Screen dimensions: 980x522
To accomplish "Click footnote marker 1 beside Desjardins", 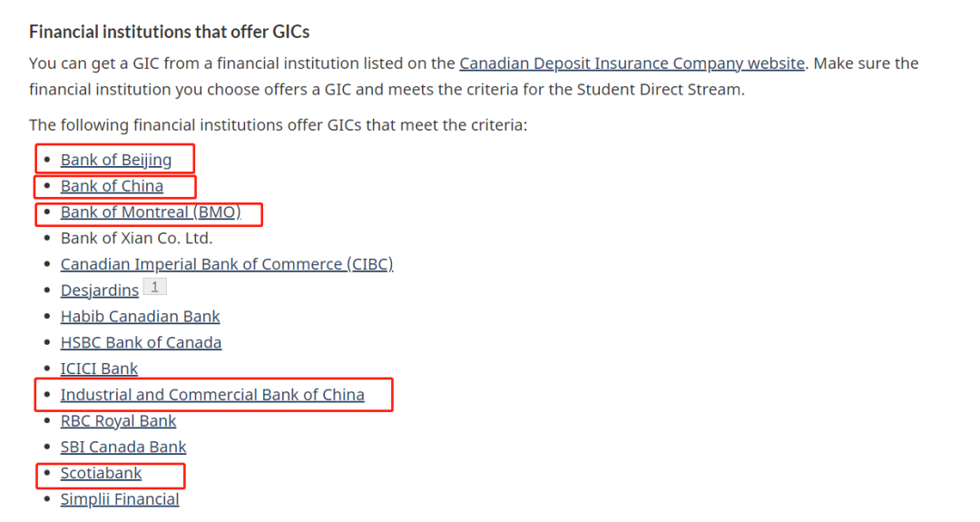I will coord(155,287).
